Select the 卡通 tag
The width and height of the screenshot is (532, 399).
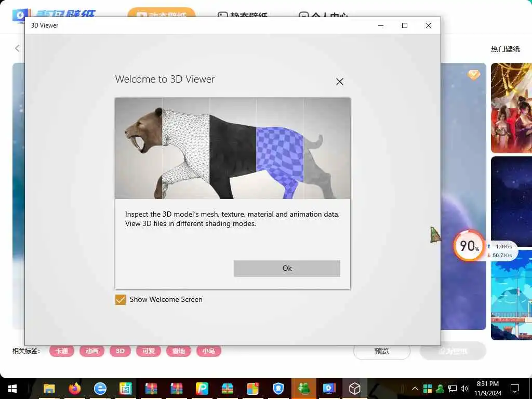[x=61, y=351]
